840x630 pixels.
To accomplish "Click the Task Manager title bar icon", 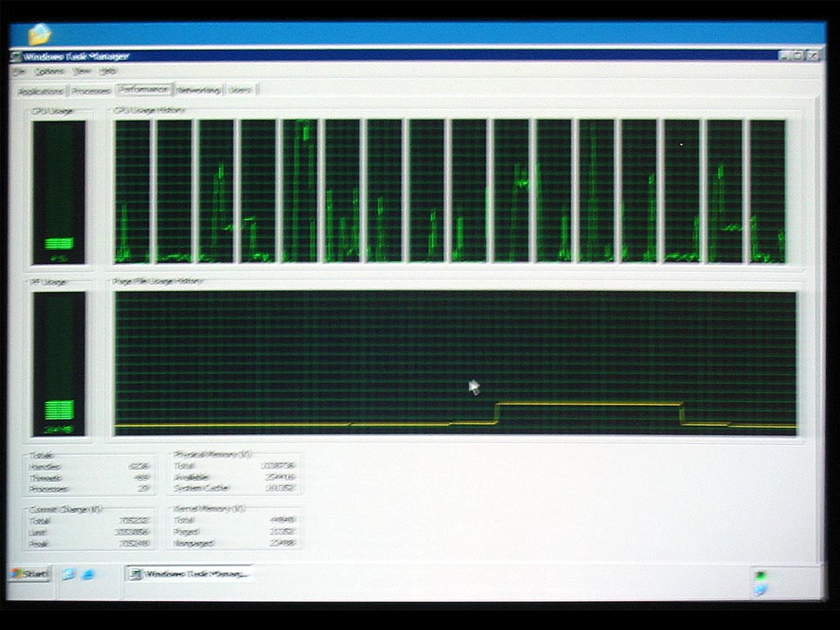I will pos(16,57).
